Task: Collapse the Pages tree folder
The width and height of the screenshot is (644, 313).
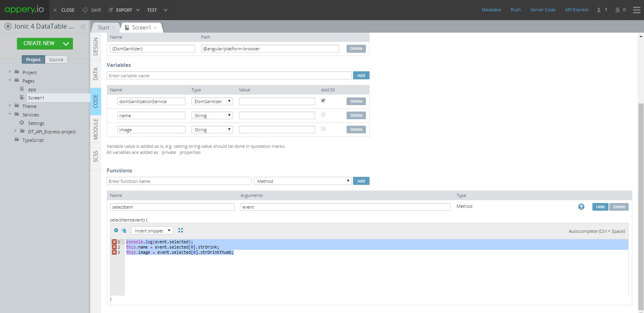Action: coord(10,80)
